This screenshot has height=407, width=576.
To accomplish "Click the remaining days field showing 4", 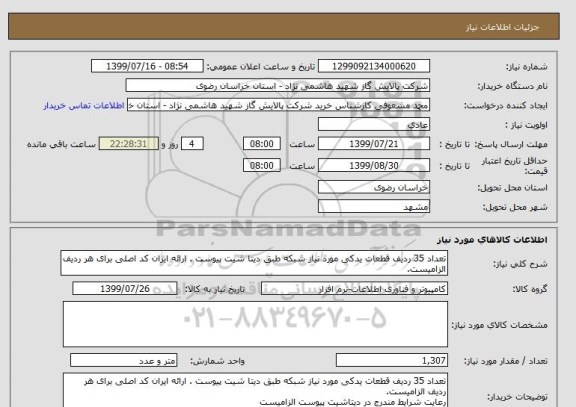I will pyautogui.click(x=192, y=144).
